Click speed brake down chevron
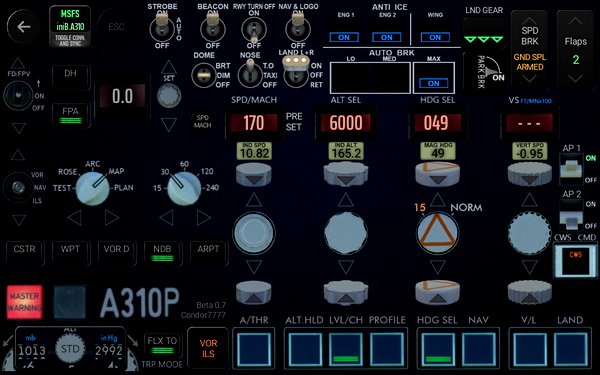 (530, 79)
